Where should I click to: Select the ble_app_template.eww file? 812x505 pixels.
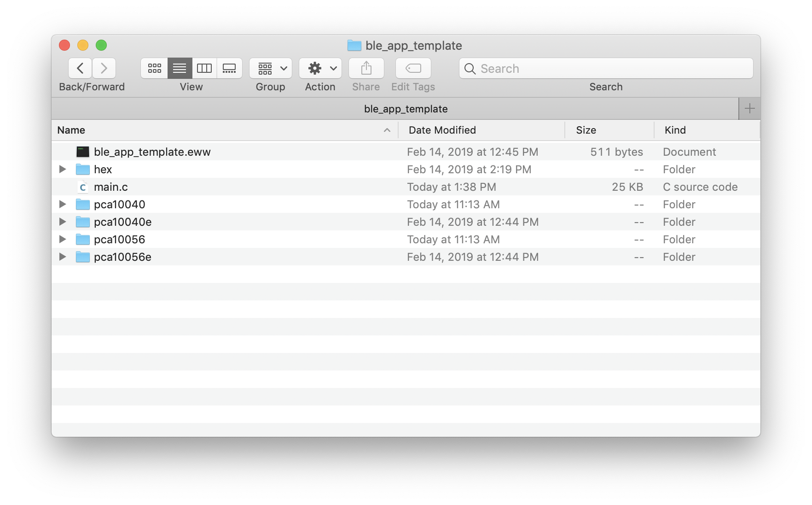click(152, 152)
